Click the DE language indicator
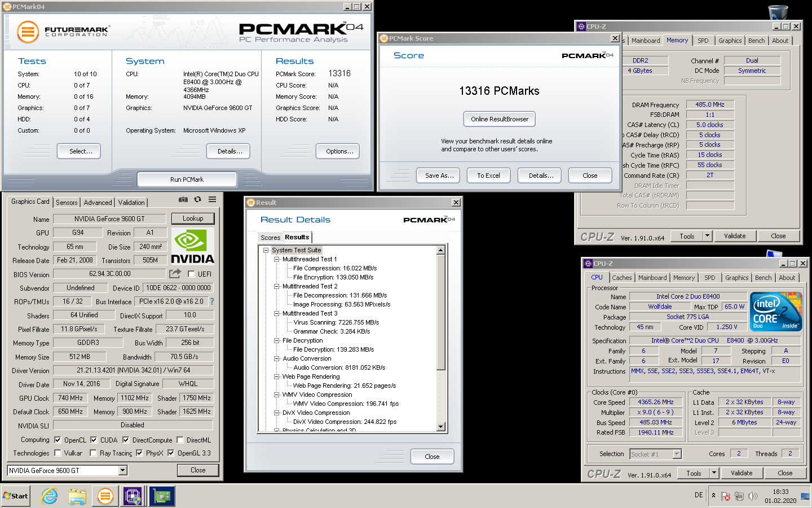812x508 pixels. [x=699, y=495]
